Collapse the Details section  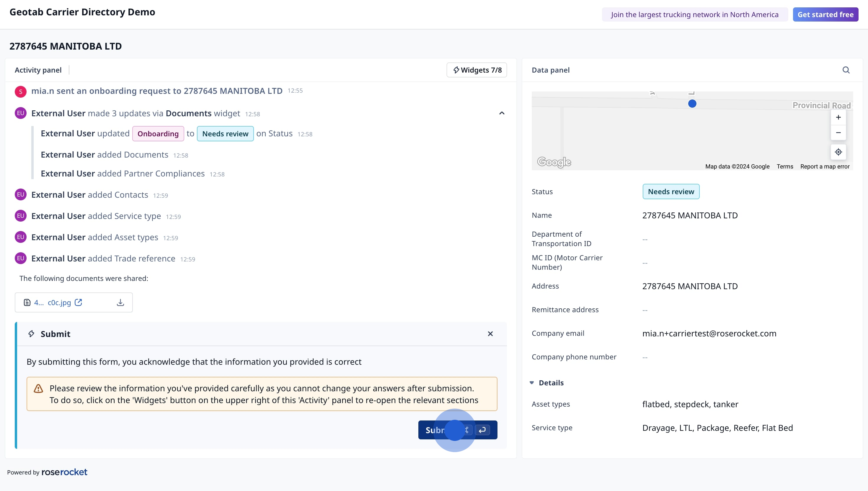pyautogui.click(x=532, y=383)
